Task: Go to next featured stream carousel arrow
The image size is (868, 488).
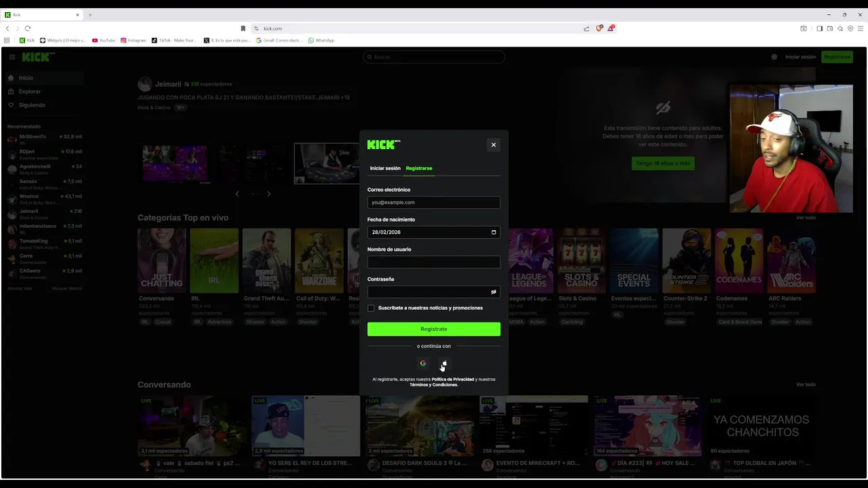Action: (269, 194)
